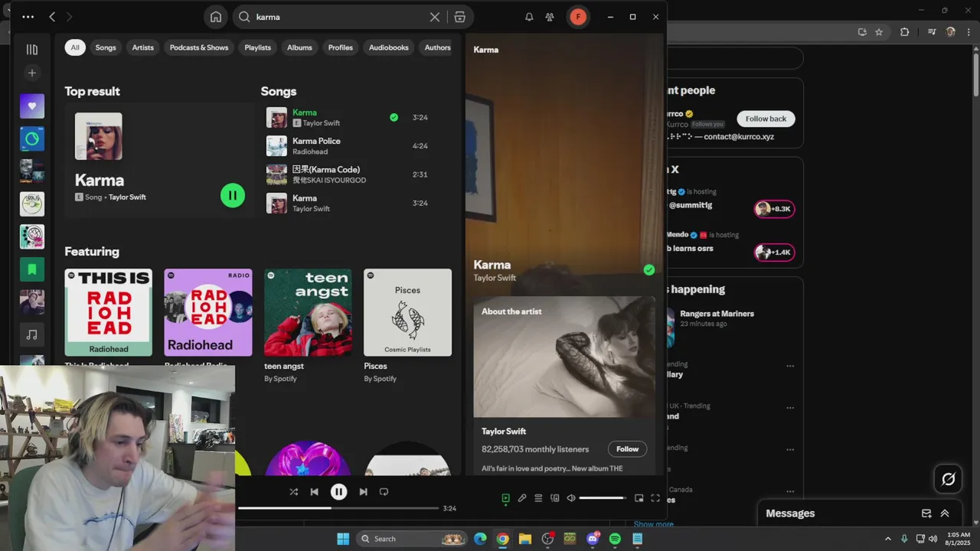Screen dimensions: 980x551
Task: Expand the Messages drawer with double chevron
Action: pos(945,514)
